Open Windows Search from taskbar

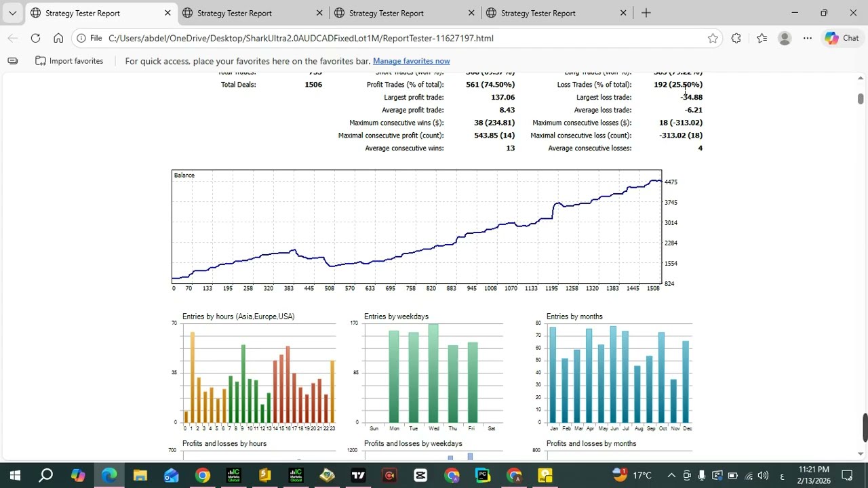(x=46, y=475)
